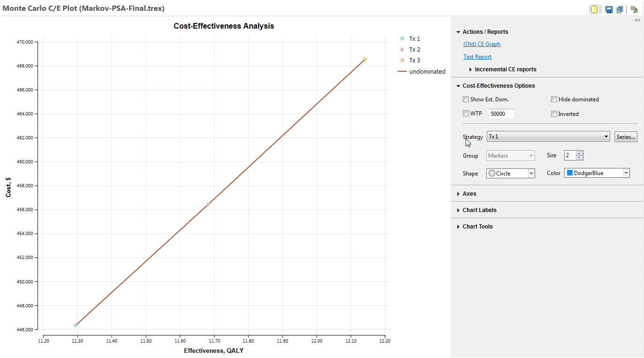Screen dimensions: 644x358
Task: Click the copy to clipboard icon
Action: [x=619, y=9]
